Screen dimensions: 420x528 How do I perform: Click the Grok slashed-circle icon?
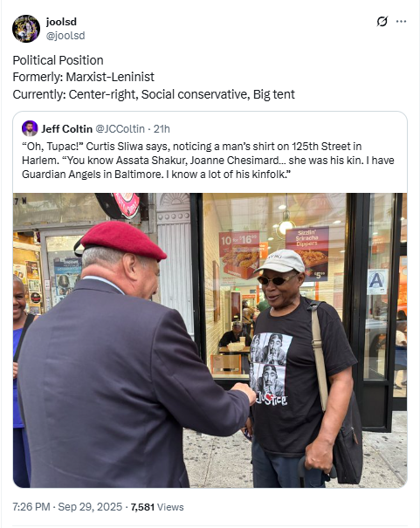(382, 22)
